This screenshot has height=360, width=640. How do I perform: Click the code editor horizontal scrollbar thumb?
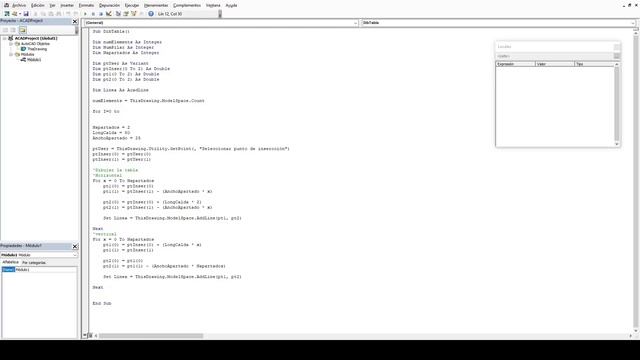[x=151, y=336]
